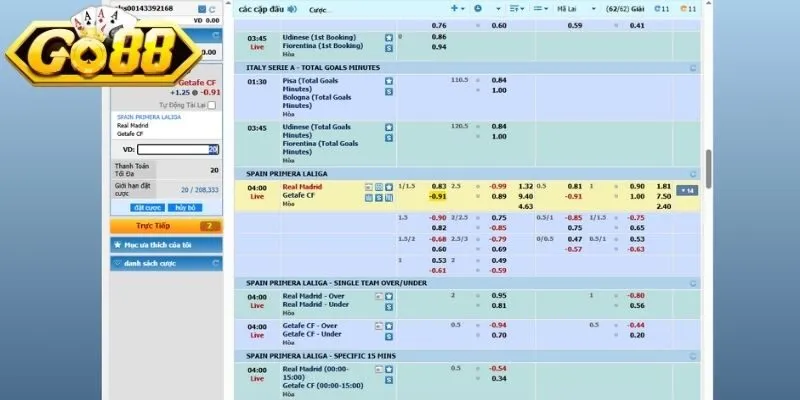Click the star icon for Udinese 1st Booking
Image resolution: width=800 pixels, height=400 pixels.
(389, 37)
